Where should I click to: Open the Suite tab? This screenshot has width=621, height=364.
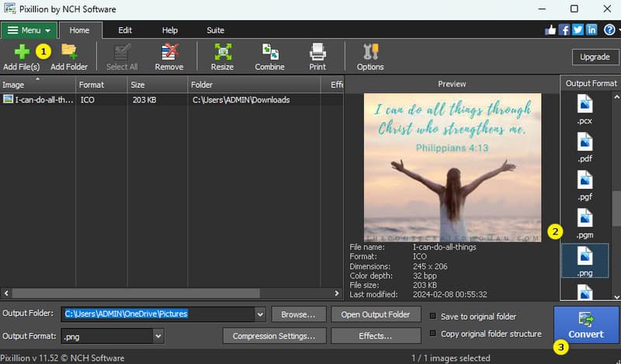point(215,30)
